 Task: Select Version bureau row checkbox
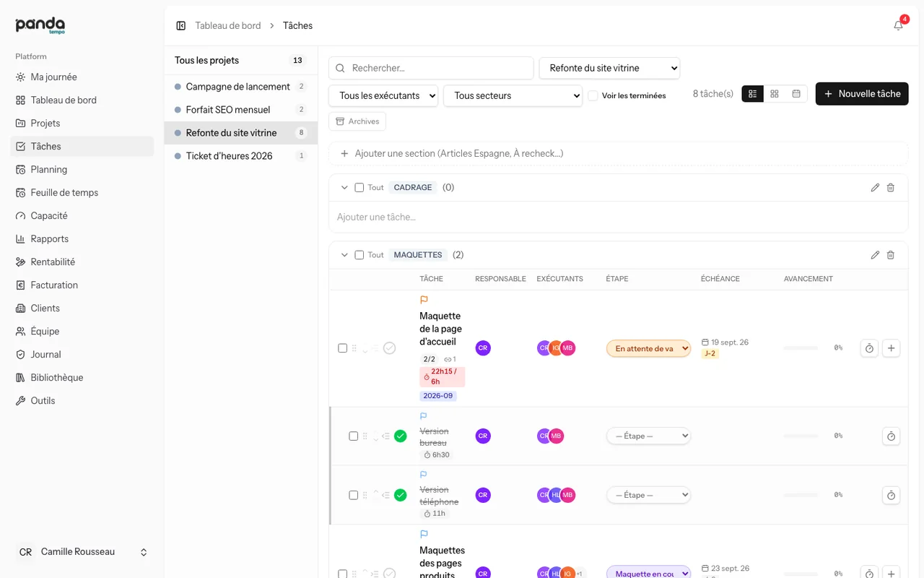click(x=354, y=436)
